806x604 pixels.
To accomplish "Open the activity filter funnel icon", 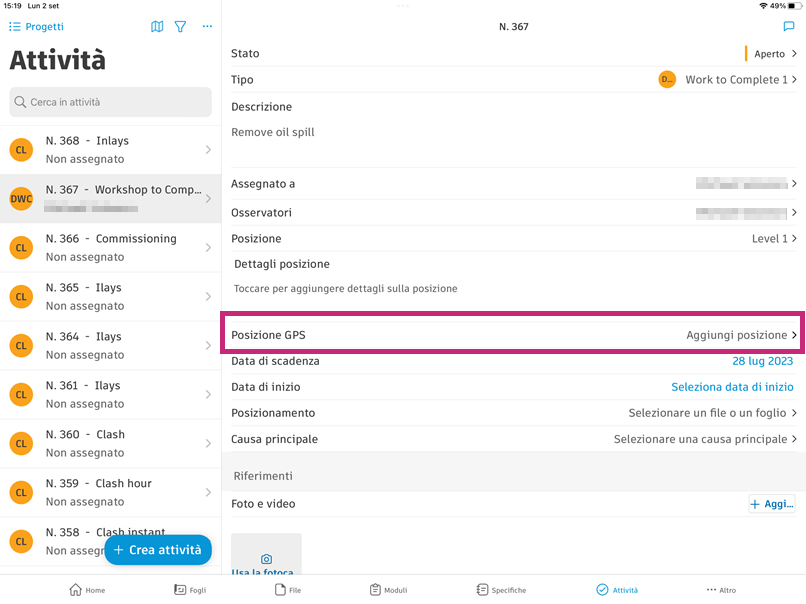I will 181,27.
